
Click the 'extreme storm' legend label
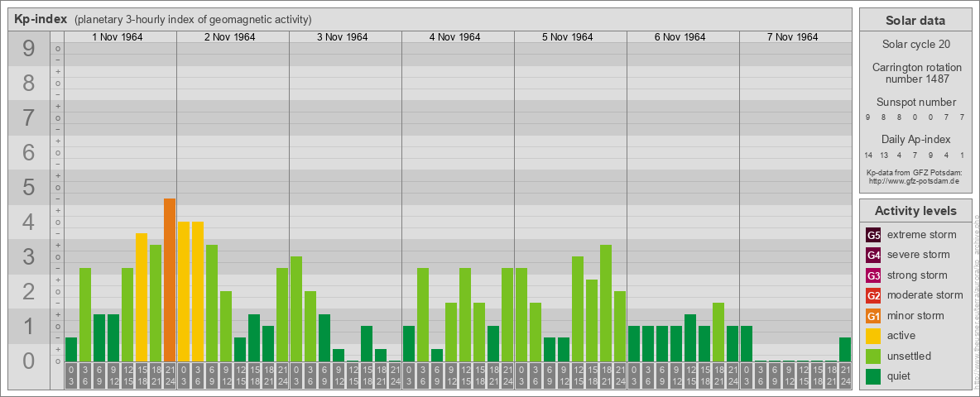pyautogui.click(x=922, y=235)
